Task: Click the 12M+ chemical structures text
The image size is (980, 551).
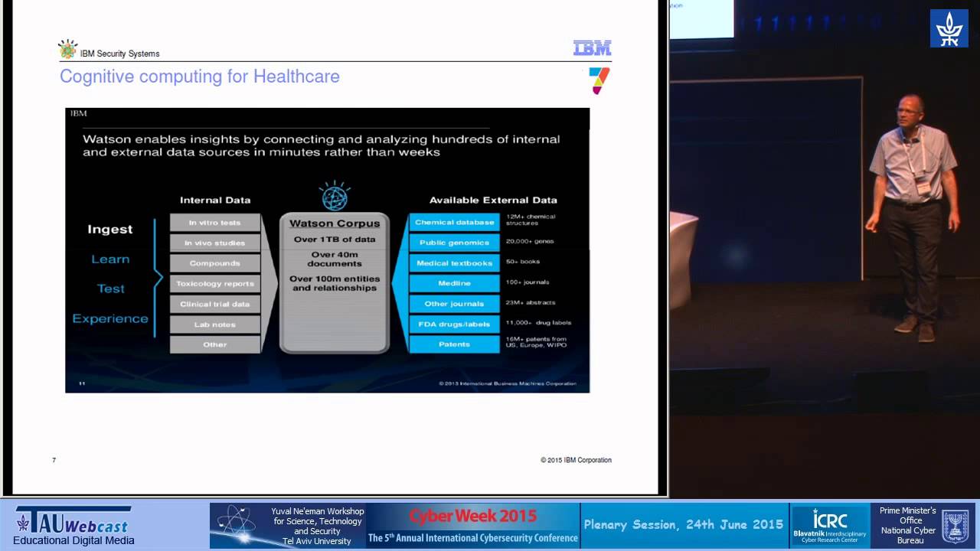Action: [x=531, y=220]
